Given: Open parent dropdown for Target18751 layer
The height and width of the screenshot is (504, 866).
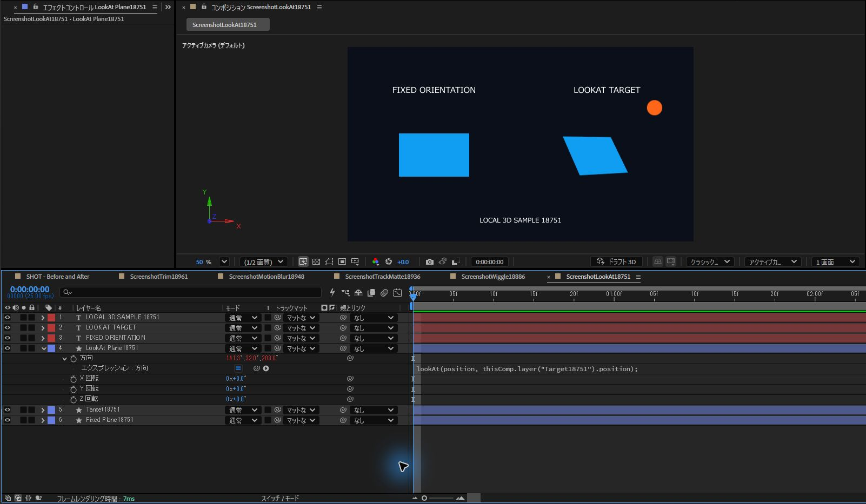Looking at the screenshot, I should (x=374, y=410).
